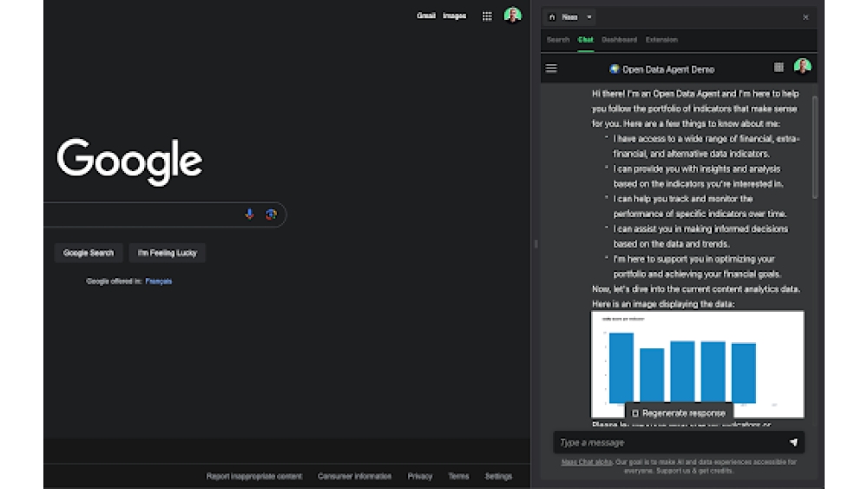This screenshot has height=489, width=868.
Task: Close the Naas side panel
Action: pyautogui.click(x=806, y=17)
